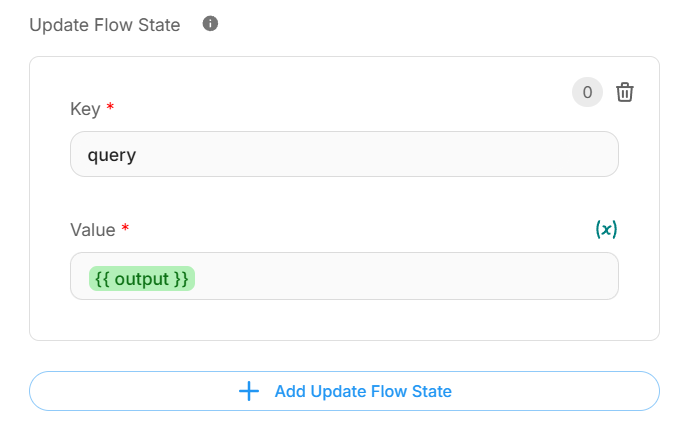Click the closing braces of the output chip
The height and width of the screenshot is (423, 693).
tap(181, 279)
